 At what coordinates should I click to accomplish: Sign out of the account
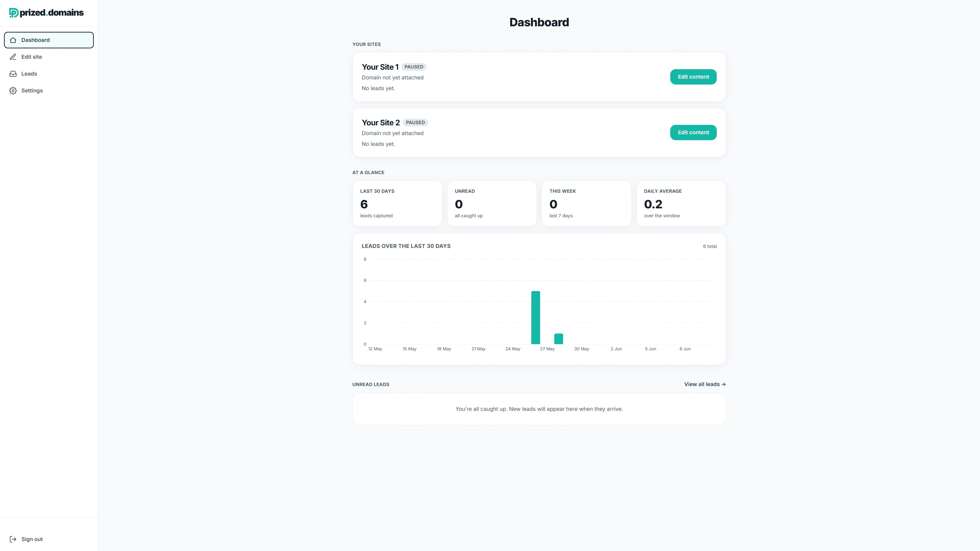pyautogui.click(x=49, y=539)
